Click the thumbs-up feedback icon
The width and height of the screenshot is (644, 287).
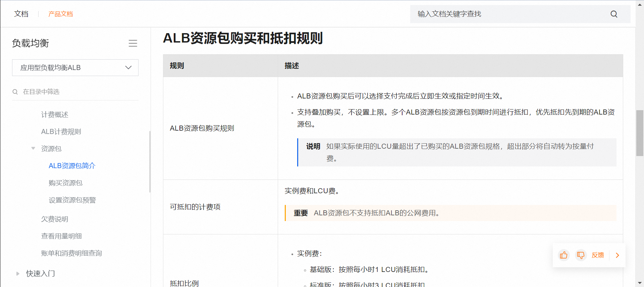[x=564, y=255]
